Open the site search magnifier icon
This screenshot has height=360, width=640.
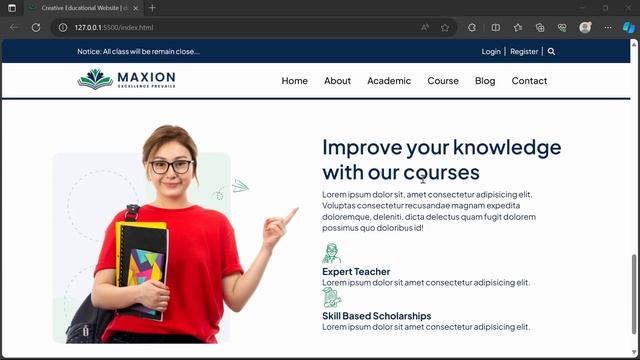point(551,51)
